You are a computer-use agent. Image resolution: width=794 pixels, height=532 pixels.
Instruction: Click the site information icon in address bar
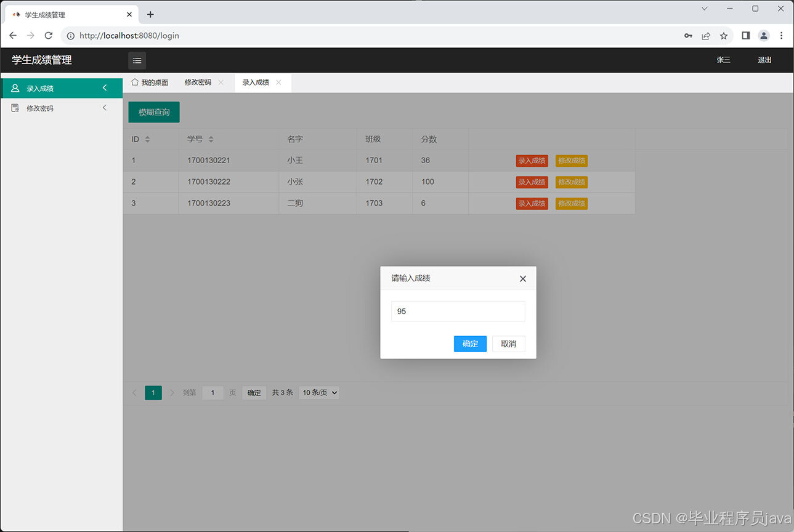[70, 36]
